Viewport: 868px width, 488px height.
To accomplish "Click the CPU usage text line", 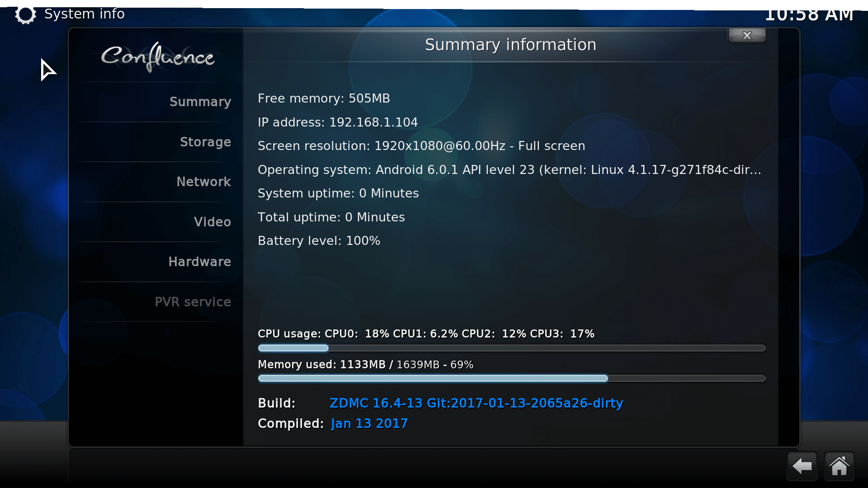I will (426, 334).
